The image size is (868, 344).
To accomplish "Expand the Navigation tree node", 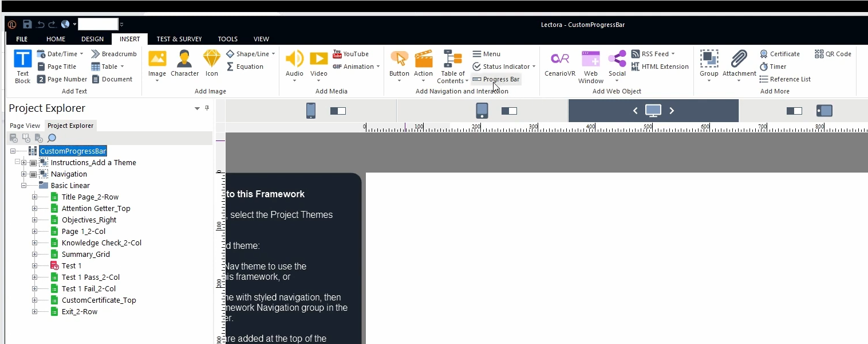I will click(x=24, y=174).
